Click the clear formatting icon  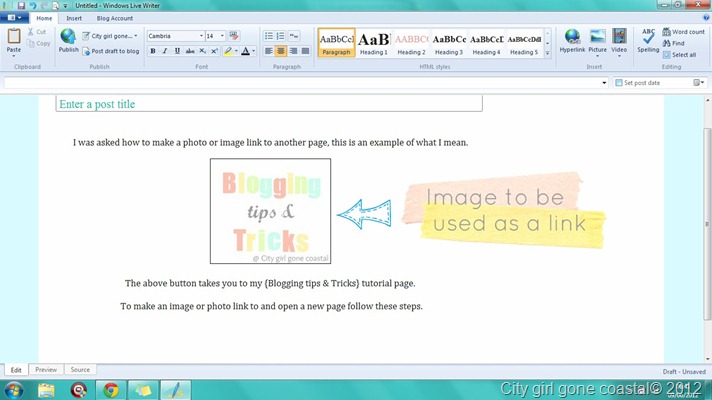coord(234,36)
